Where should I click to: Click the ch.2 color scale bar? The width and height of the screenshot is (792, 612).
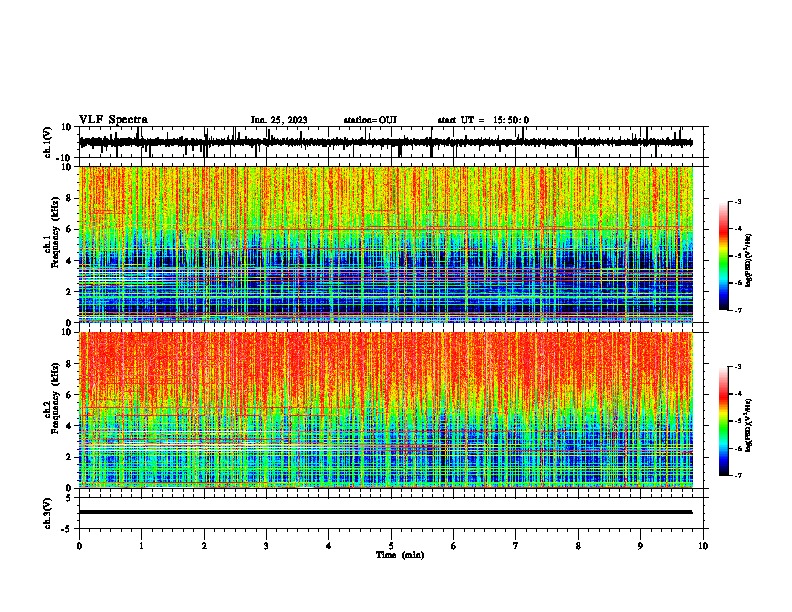tap(724, 421)
